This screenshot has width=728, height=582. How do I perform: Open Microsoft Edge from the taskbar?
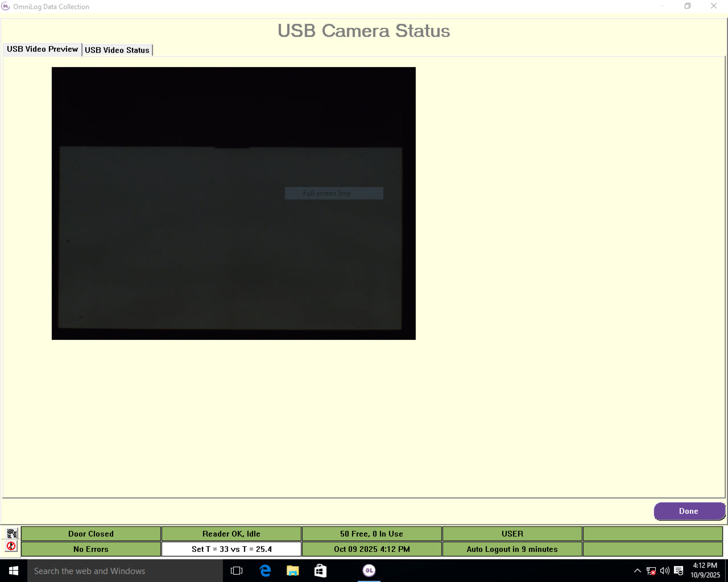tap(265, 571)
